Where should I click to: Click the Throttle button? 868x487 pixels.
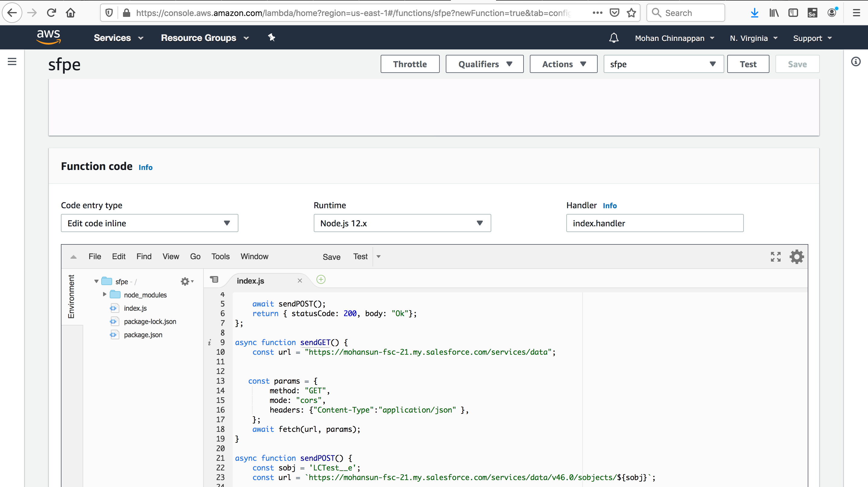[x=410, y=64]
